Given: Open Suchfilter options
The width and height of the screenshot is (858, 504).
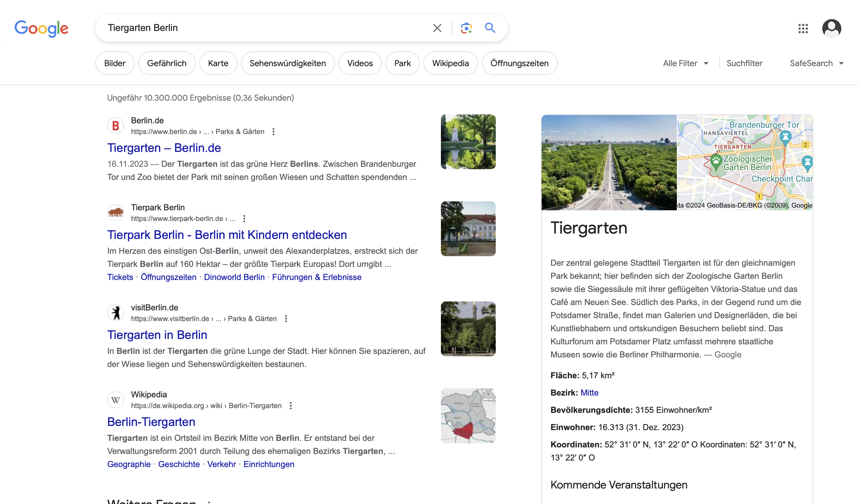Looking at the screenshot, I should [744, 63].
